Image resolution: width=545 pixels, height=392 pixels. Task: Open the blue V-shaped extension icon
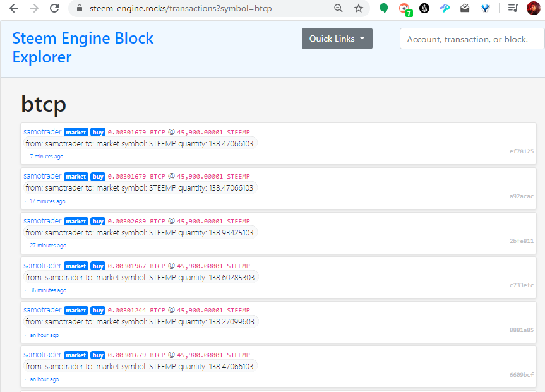coord(485,8)
